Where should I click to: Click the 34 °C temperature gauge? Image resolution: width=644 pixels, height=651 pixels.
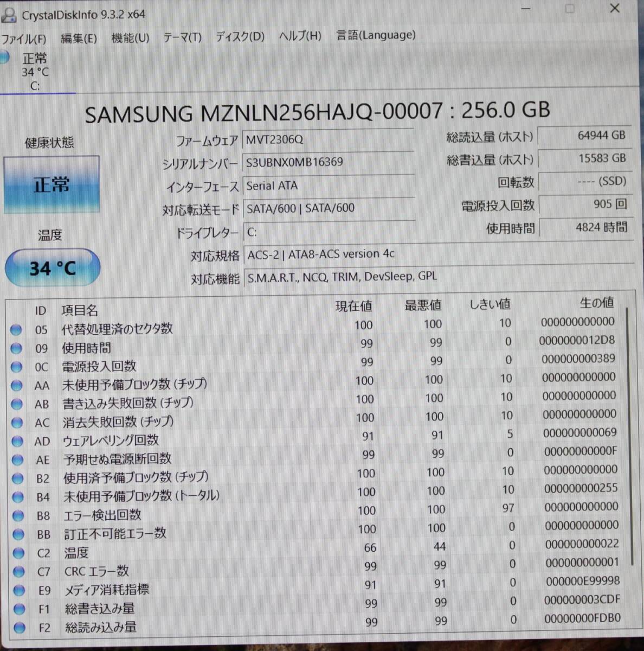tap(52, 267)
